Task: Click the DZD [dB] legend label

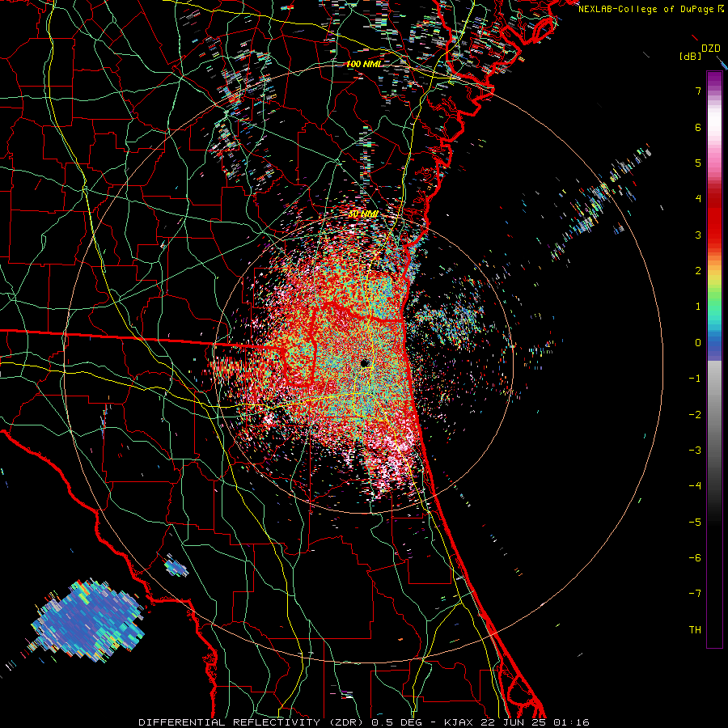Action: tap(700, 52)
